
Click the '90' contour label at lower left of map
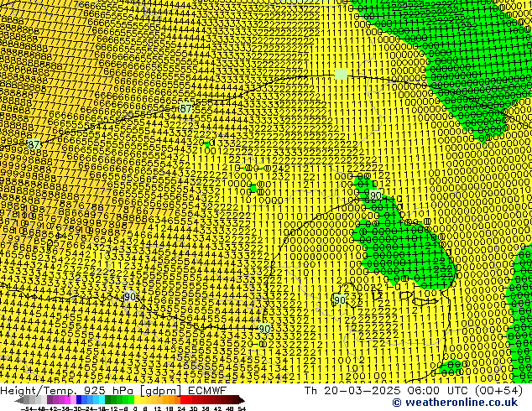(130, 297)
